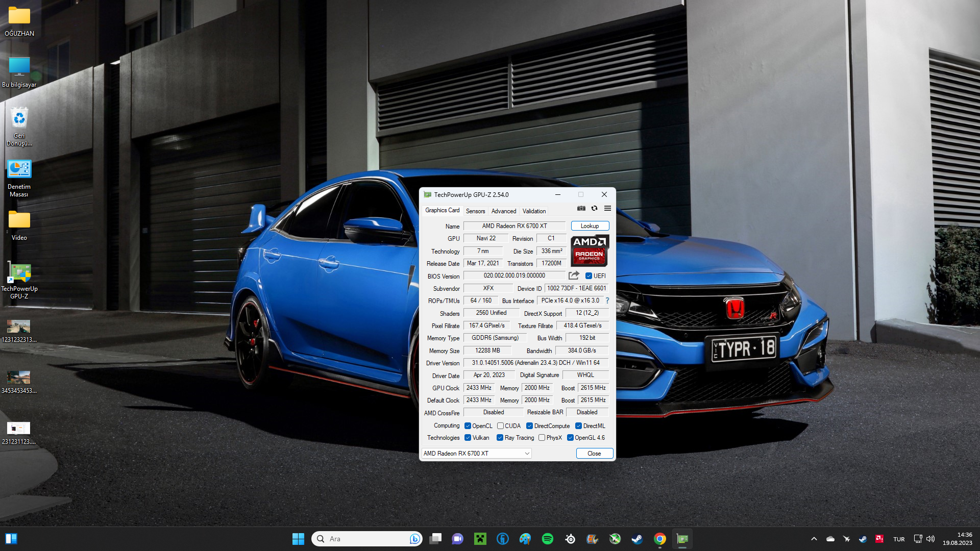This screenshot has height=551, width=980.
Task: Toggle the PhysX checkbox
Action: click(x=542, y=438)
